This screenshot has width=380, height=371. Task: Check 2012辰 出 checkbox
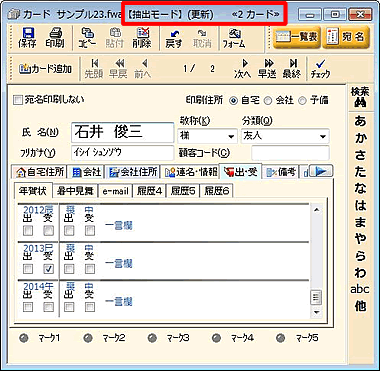point(28,231)
